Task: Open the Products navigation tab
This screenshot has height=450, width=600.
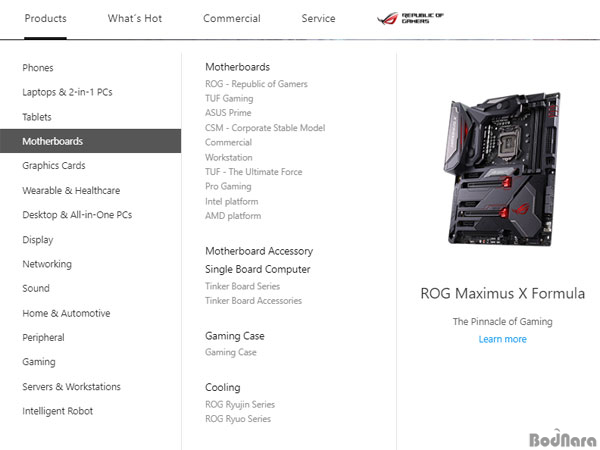Action: tap(46, 18)
